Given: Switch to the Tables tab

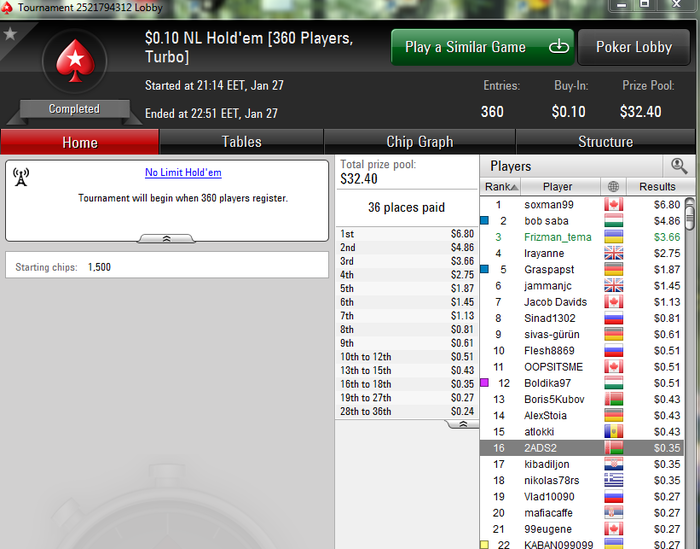Looking at the screenshot, I should 242,142.
